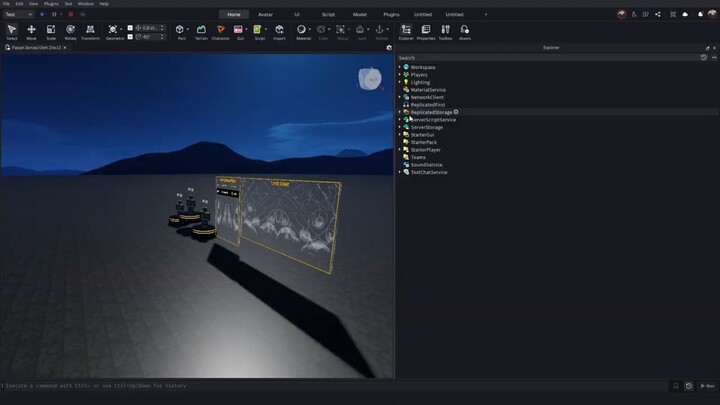
Task: Click the Explorer search field
Action: (547, 58)
